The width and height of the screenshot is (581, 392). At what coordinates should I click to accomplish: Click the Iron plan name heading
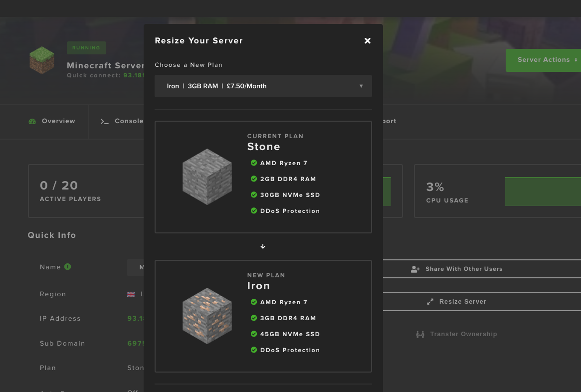point(259,286)
